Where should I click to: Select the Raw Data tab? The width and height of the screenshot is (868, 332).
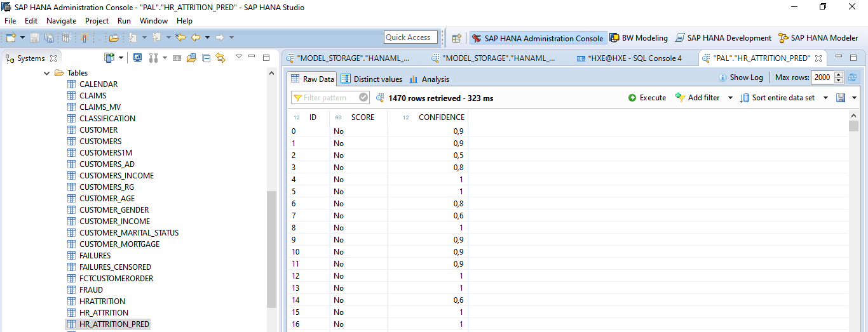tap(312, 79)
